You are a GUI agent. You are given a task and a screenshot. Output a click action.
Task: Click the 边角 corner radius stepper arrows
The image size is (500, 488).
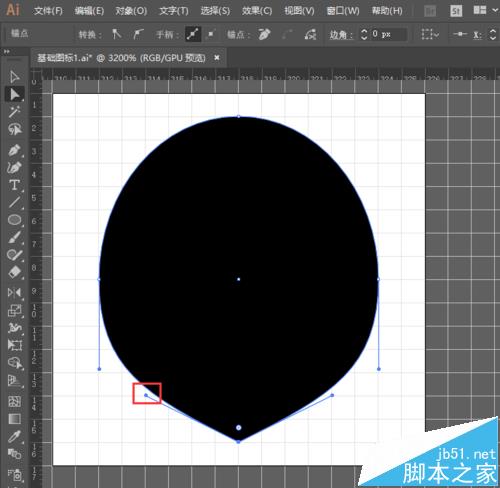[364, 34]
